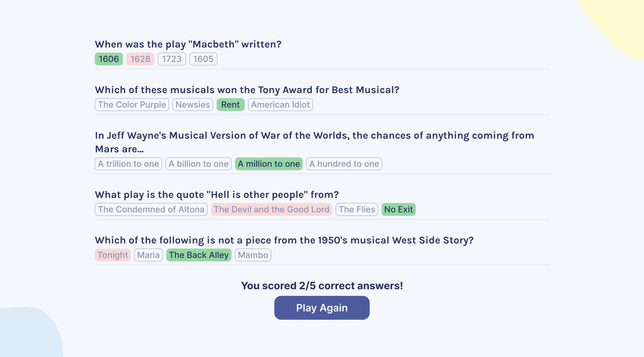Choose A billion to one
The height and width of the screenshot is (357, 644).
(198, 164)
